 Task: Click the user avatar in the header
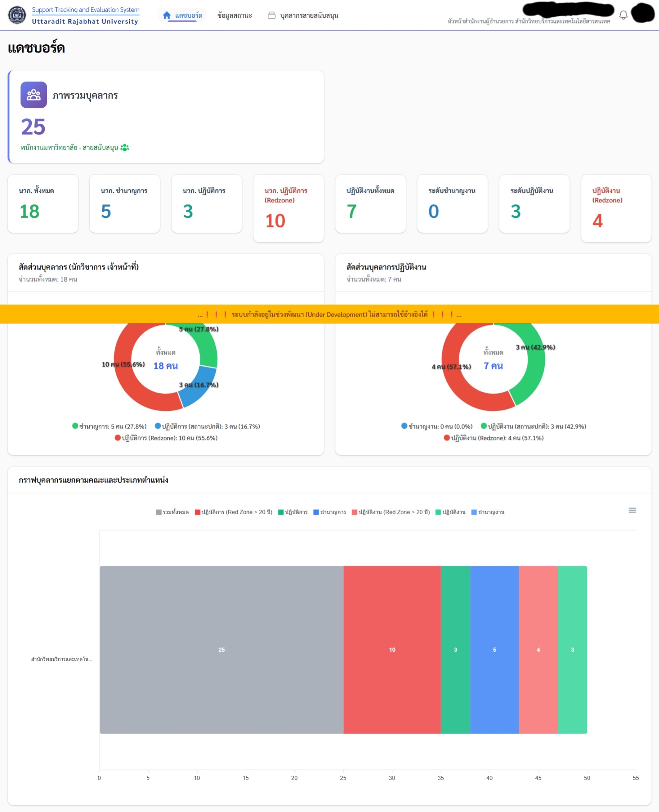pyautogui.click(x=642, y=13)
